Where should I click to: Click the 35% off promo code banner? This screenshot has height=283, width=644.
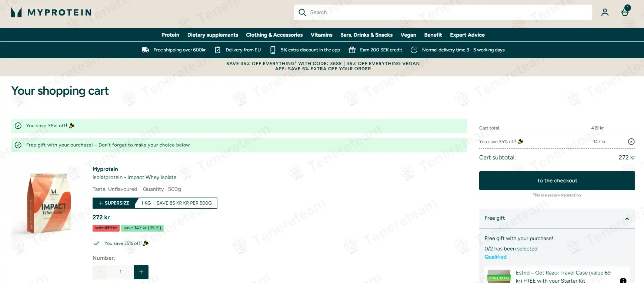click(x=323, y=66)
